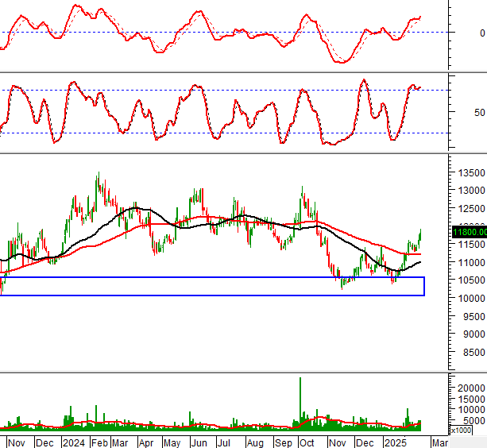Screen dimensions: 487x448
Task: Click the 2025 label on time axis
Action: [395, 442]
